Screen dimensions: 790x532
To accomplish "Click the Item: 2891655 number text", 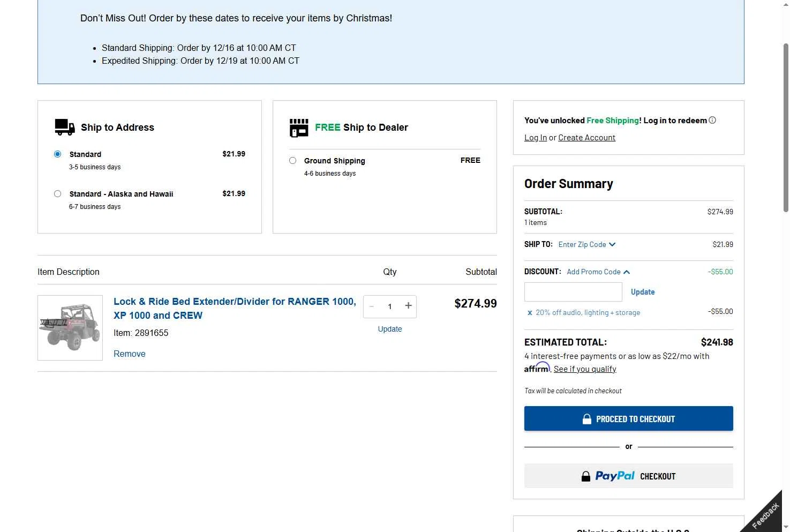I will (141, 333).
